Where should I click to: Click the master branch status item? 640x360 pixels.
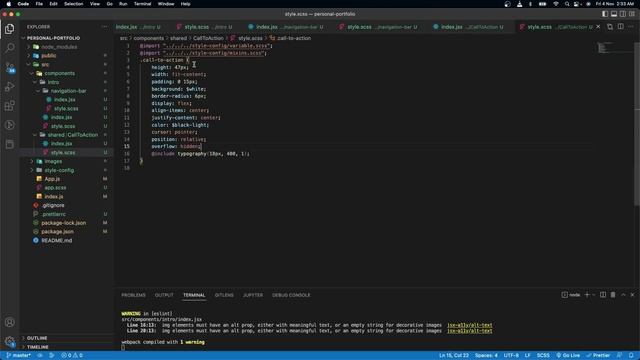18,356
